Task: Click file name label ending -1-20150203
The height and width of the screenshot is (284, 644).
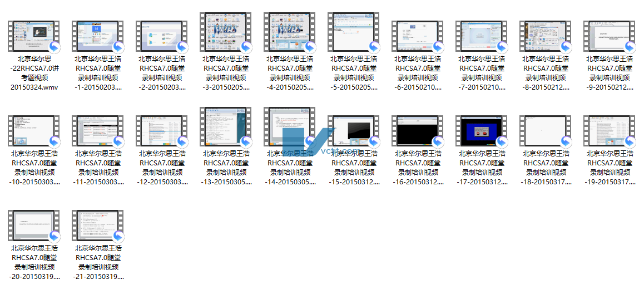Action: [x=98, y=73]
